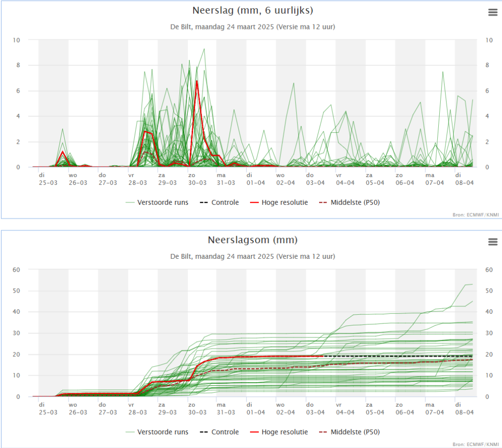Open the Neerslag chart hamburger menu
The image size is (502, 448).
[493, 13]
